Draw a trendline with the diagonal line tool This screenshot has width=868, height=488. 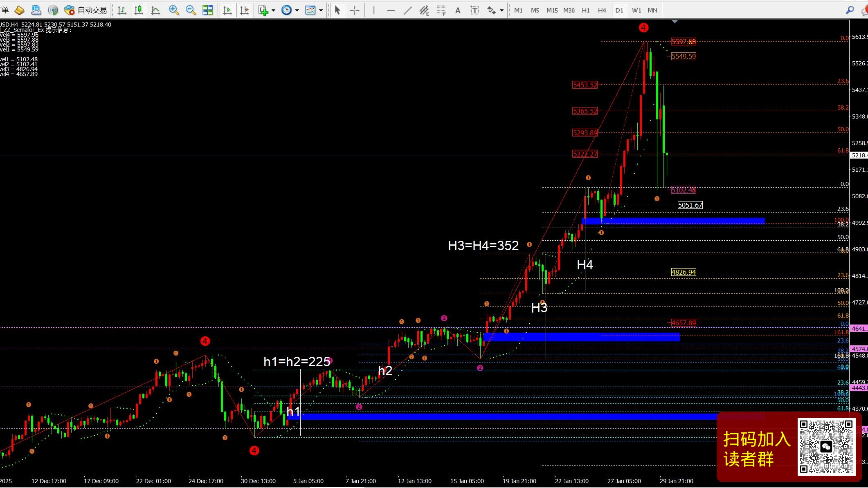(x=407, y=10)
